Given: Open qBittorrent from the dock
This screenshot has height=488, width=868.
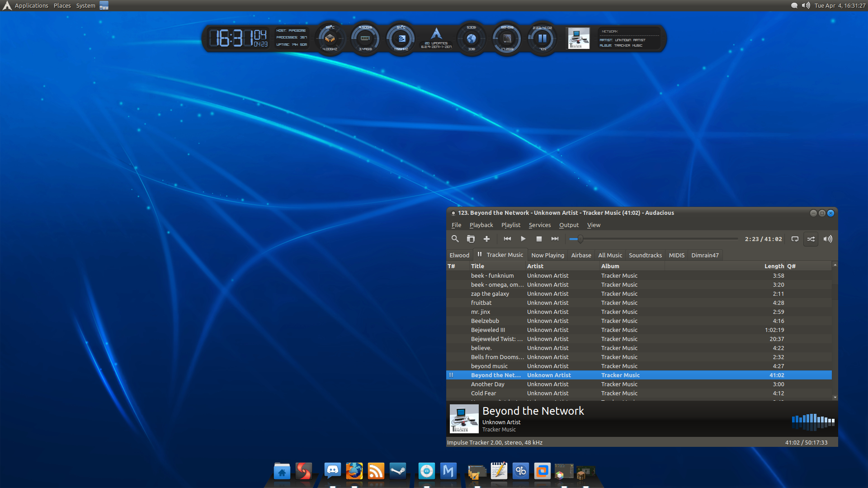Looking at the screenshot, I should tap(521, 471).
